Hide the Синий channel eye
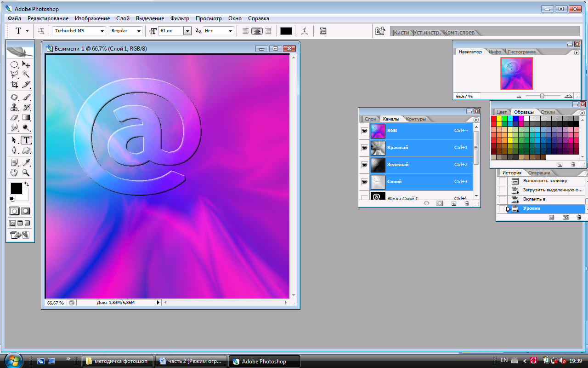 (364, 182)
